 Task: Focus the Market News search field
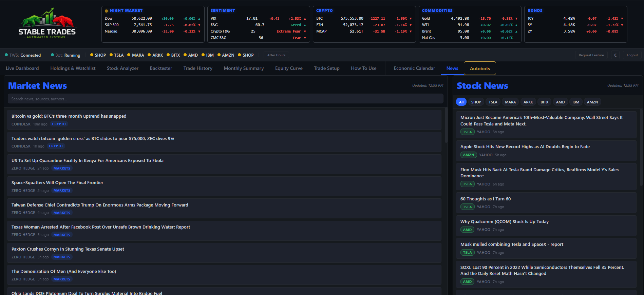click(225, 99)
